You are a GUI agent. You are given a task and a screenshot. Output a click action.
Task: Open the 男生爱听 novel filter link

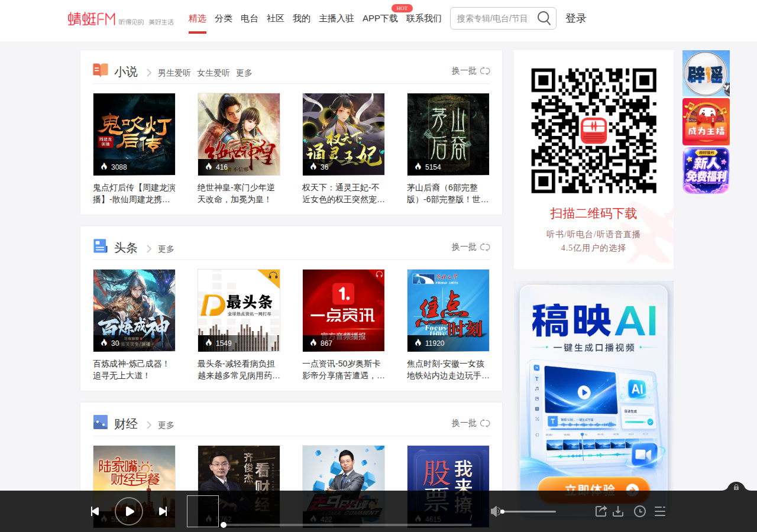point(174,73)
